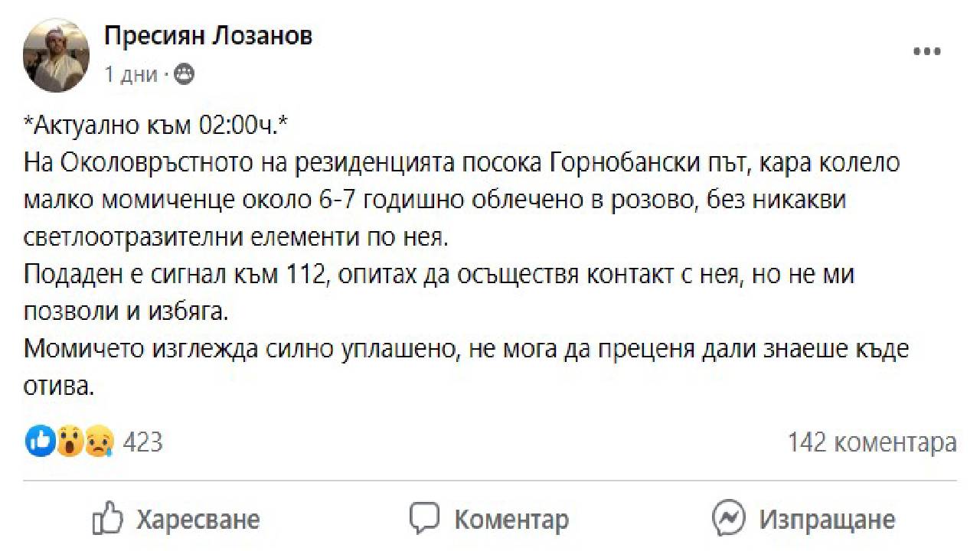Open the timestamp dropdown labeled 1 дни
This screenshot has height=551, width=980.
click(x=122, y=74)
